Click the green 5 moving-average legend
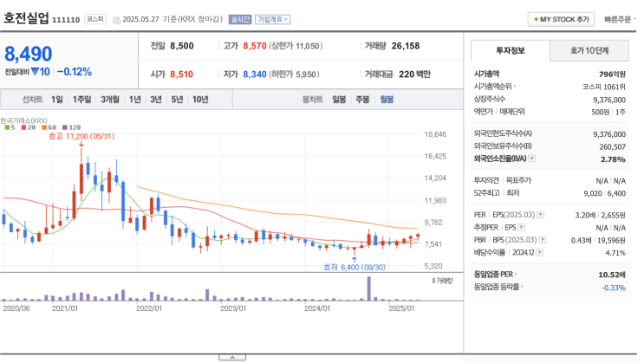 (x=10, y=127)
